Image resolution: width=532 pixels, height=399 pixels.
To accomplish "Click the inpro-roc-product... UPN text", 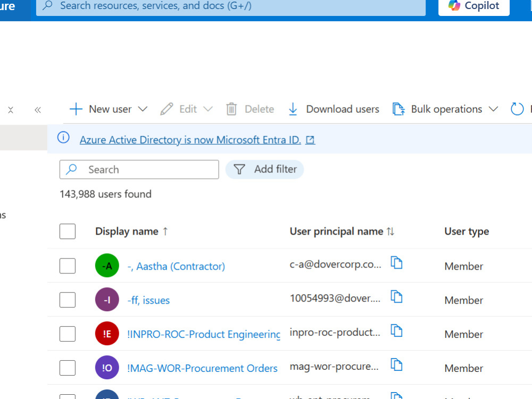I will (335, 332).
